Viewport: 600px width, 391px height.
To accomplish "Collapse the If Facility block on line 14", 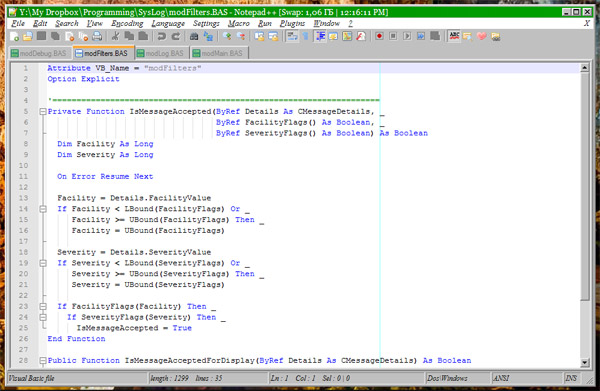I will coord(43,209).
